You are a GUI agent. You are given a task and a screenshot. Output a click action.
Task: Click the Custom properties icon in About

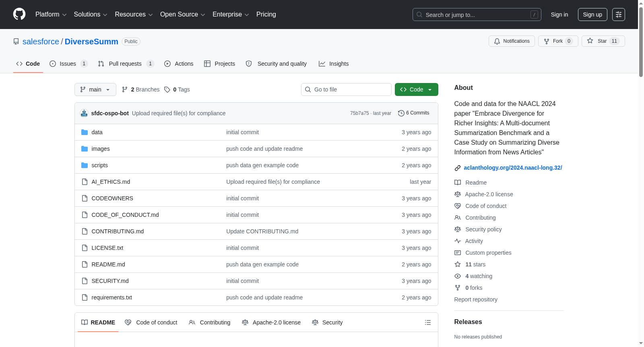coord(458,253)
